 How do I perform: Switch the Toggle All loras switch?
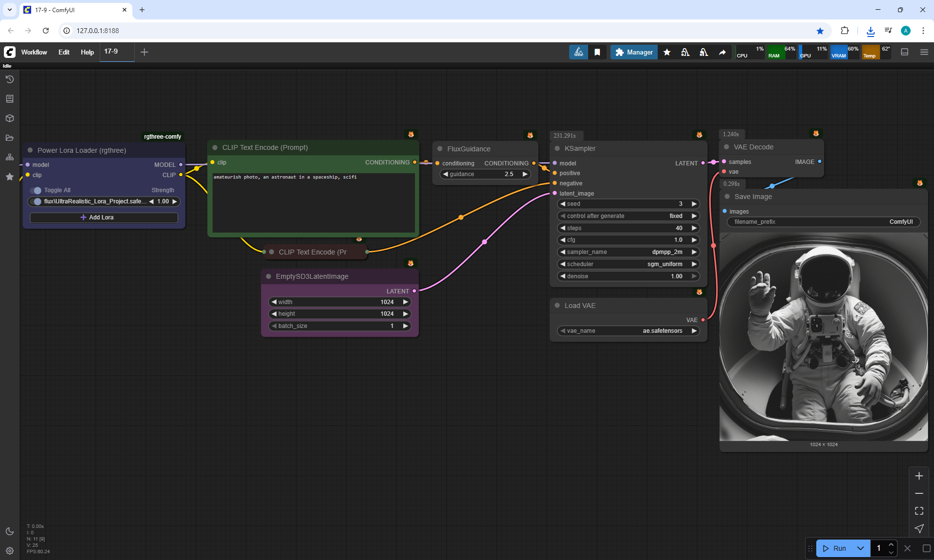pos(36,190)
